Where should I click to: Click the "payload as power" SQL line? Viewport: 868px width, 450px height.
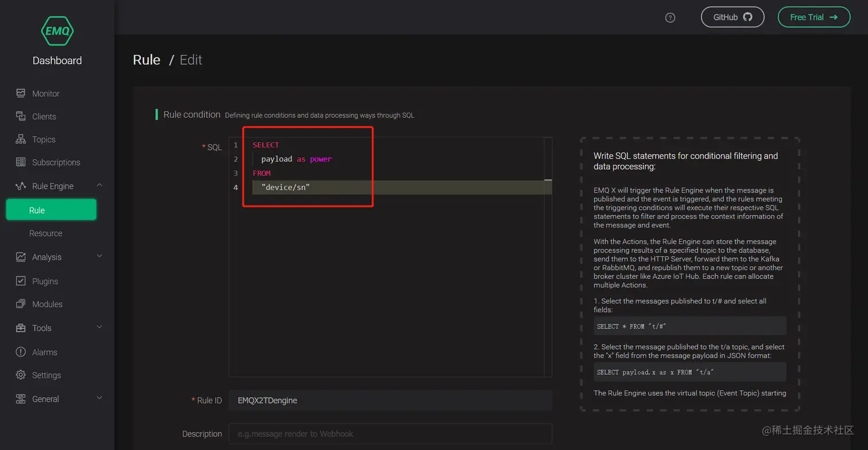297,159
